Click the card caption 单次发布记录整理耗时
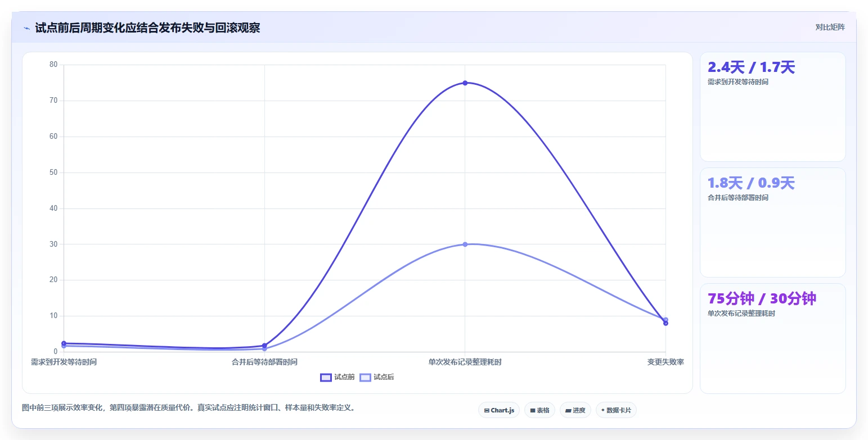This screenshot has height=440, width=868. (741, 314)
